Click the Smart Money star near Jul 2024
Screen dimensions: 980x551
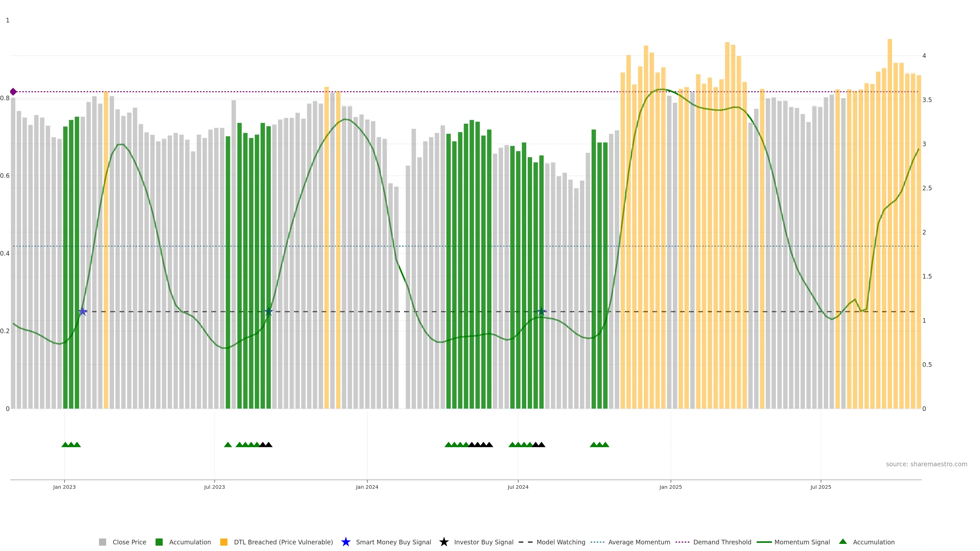pyautogui.click(x=541, y=311)
